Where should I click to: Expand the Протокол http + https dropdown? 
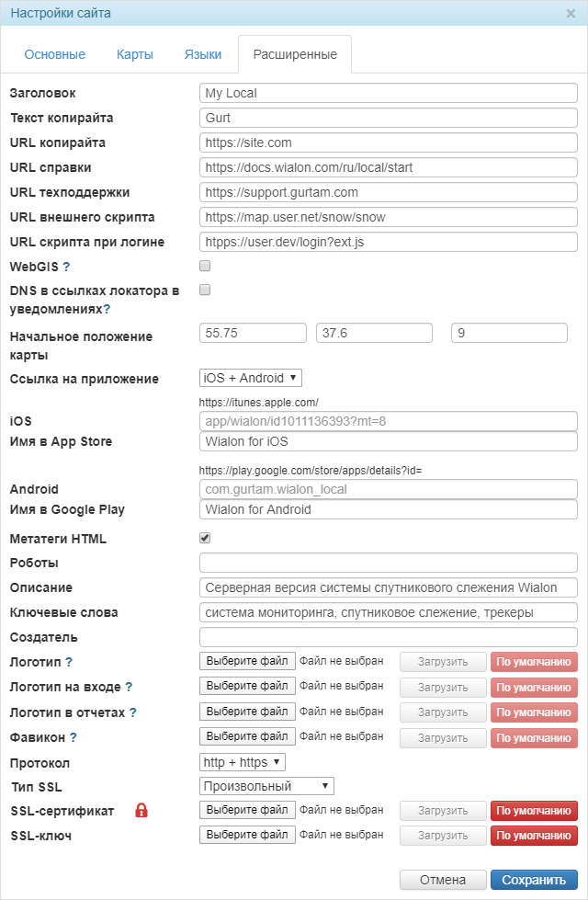(243, 762)
